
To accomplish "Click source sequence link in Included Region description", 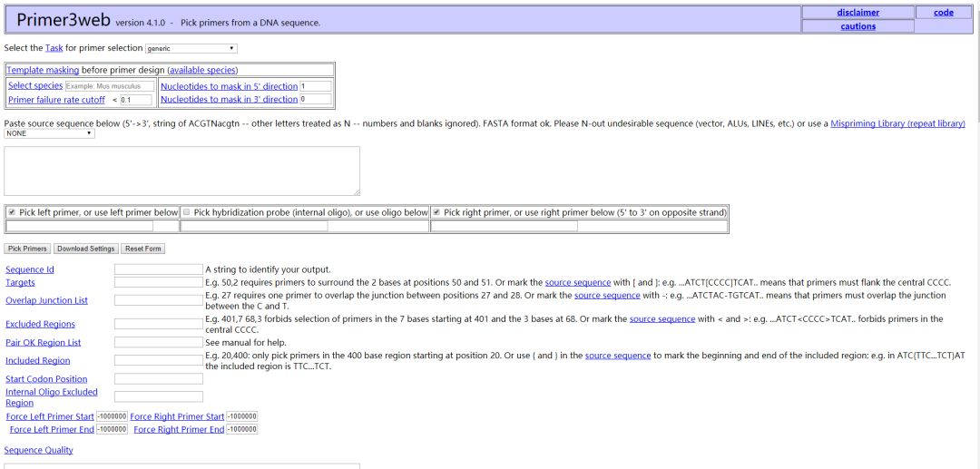I will point(618,356).
